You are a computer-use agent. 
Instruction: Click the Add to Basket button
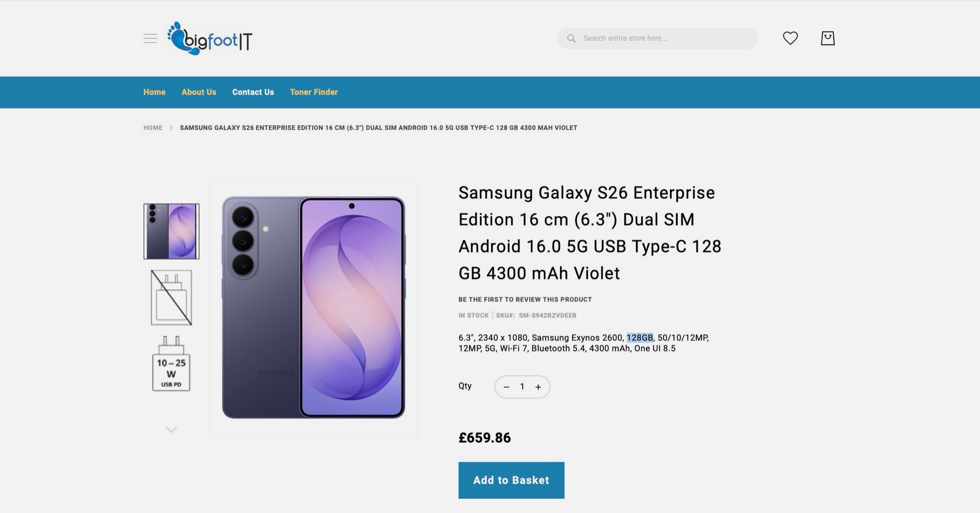pyautogui.click(x=511, y=480)
